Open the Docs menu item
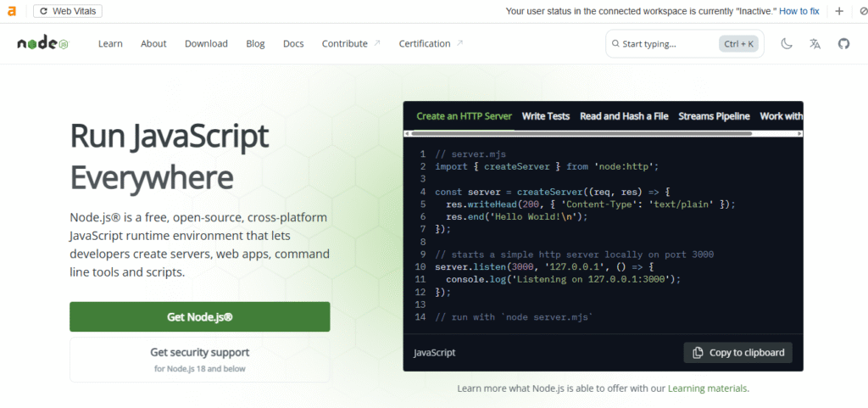 [x=293, y=44]
